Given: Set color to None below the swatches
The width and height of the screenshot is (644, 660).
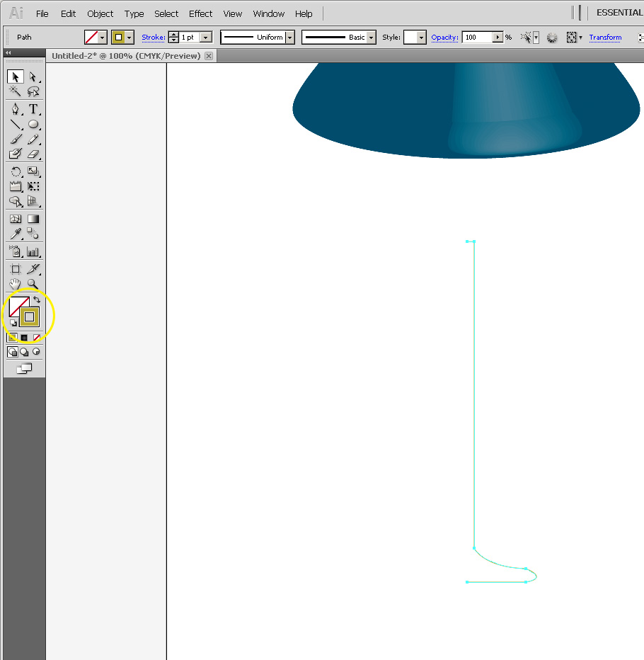Looking at the screenshot, I should tap(35, 336).
